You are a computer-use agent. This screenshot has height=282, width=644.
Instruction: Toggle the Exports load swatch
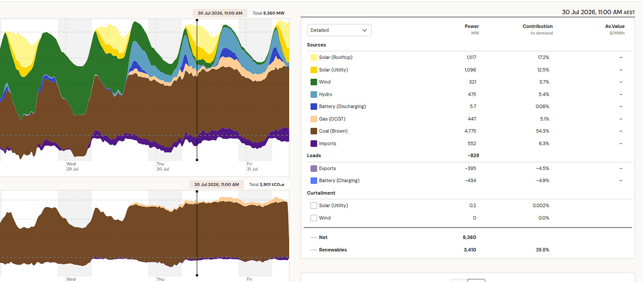tap(314, 169)
